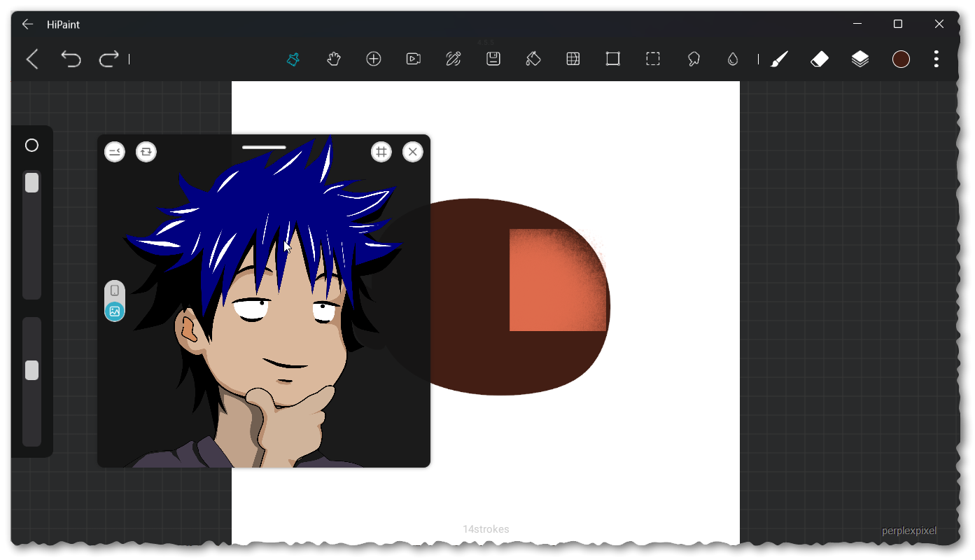The image size is (975, 560).
Task: Open reference panel settings icon
Action: [115, 151]
